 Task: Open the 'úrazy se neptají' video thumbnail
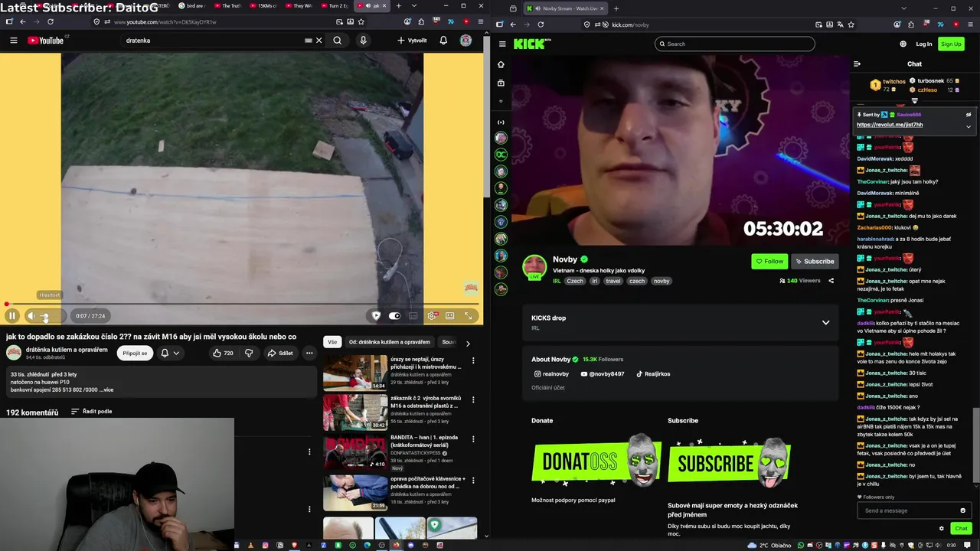(355, 373)
